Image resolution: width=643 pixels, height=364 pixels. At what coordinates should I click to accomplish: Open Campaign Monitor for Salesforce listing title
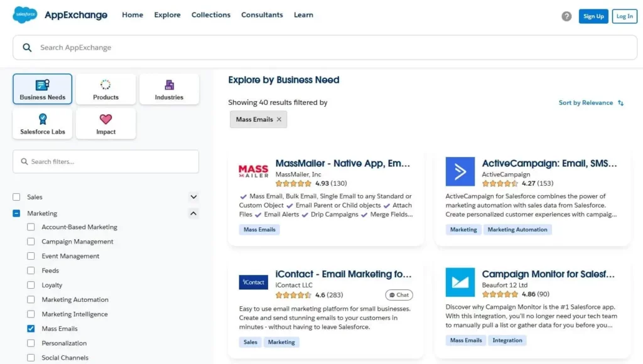click(548, 274)
